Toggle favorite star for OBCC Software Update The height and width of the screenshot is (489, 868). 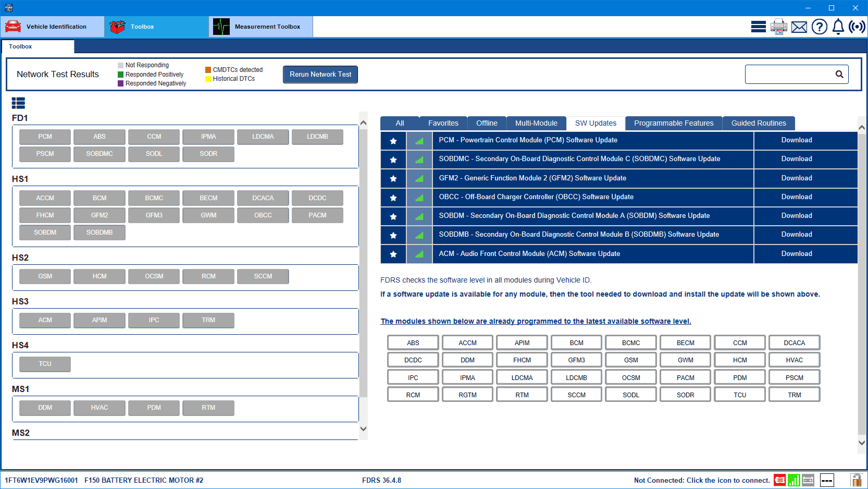coord(393,198)
